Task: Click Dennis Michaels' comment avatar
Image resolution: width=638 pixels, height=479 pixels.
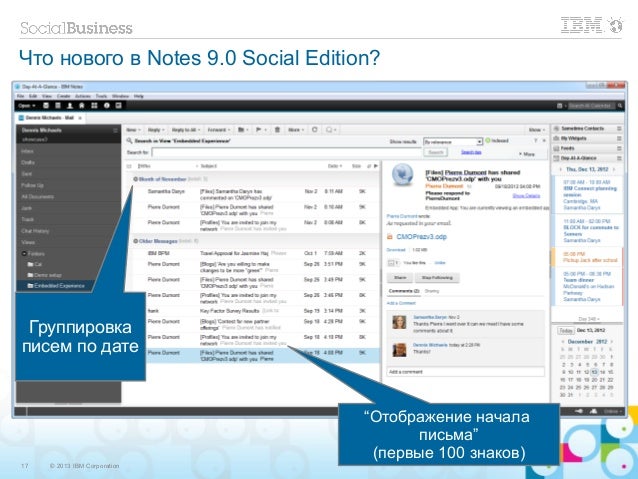Action: coord(399,350)
